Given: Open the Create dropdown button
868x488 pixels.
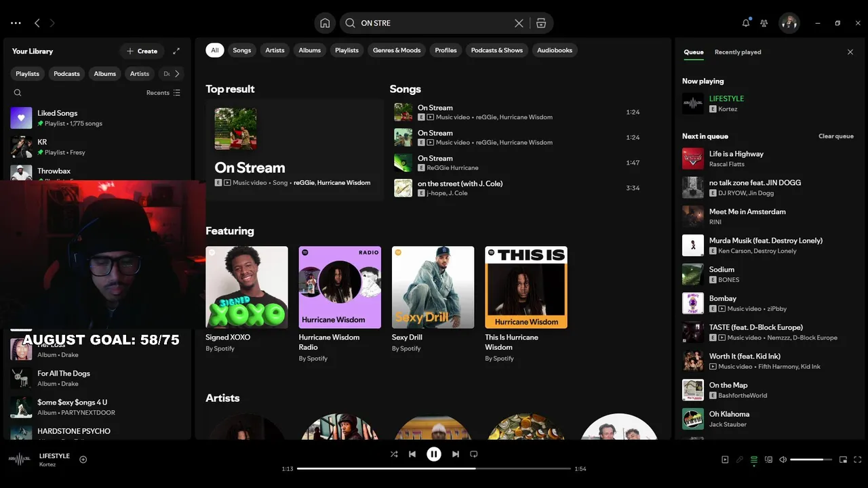Looking at the screenshot, I should (x=142, y=51).
